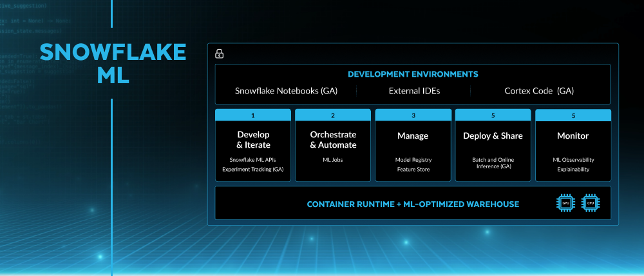Open Feature Store under Manage

[413, 170]
